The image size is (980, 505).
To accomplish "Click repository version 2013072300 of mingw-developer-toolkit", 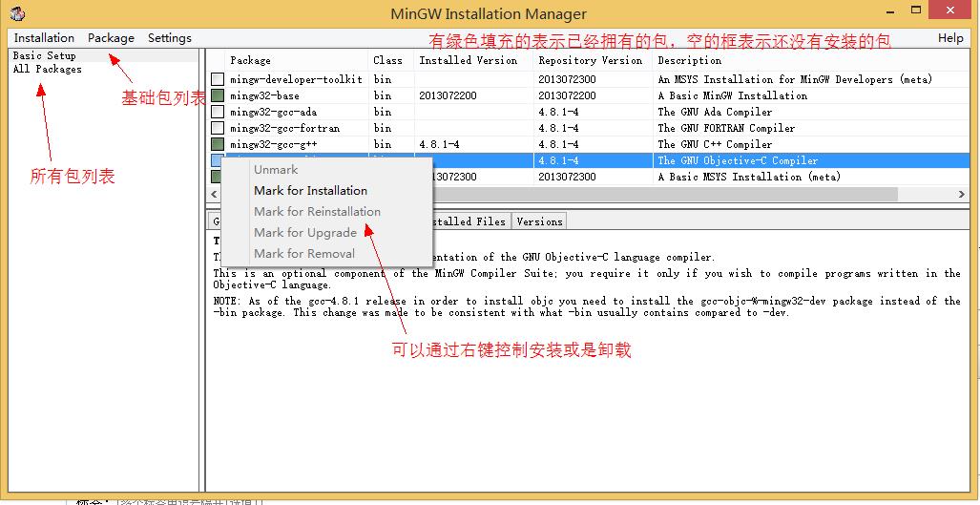I will tap(567, 79).
